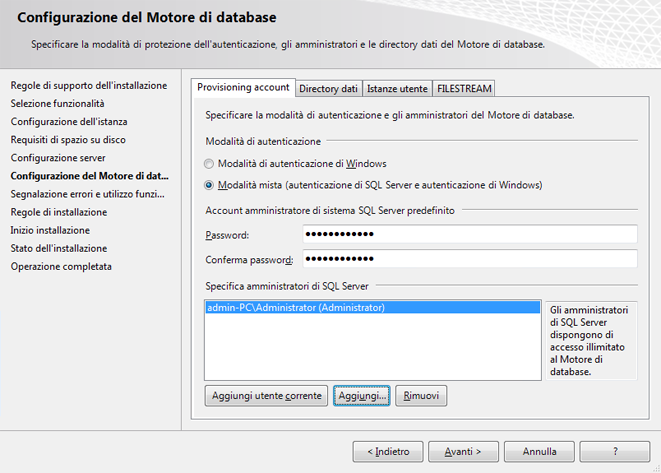This screenshot has width=661, height=473.
Task: Switch to the FILESTREAM tab
Action: click(464, 89)
